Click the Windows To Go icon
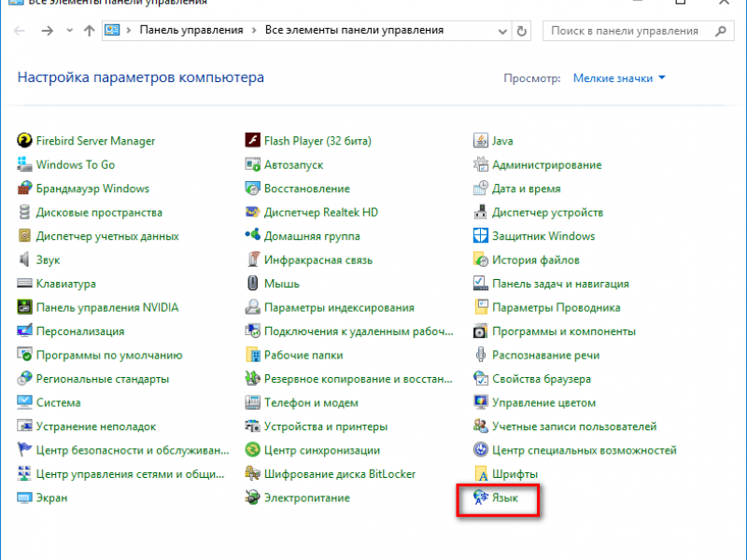The height and width of the screenshot is (560, 747). tap(24, 164)
